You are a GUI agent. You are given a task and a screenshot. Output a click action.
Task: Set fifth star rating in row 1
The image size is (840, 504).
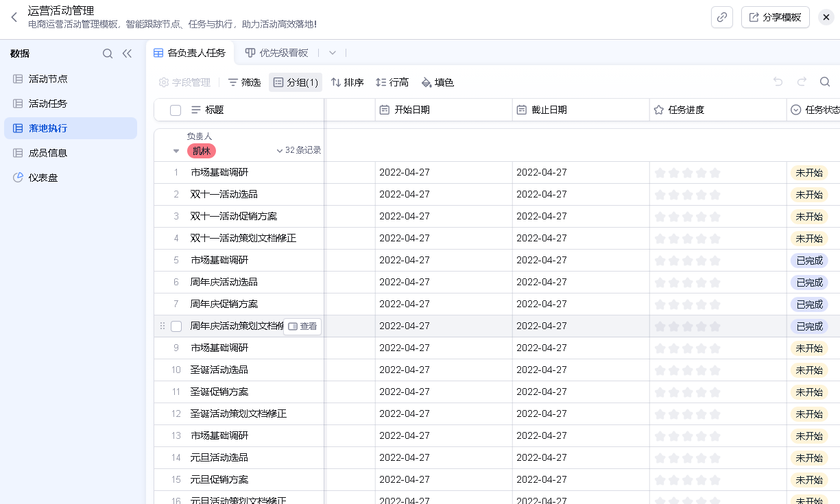tap(715, 173)
